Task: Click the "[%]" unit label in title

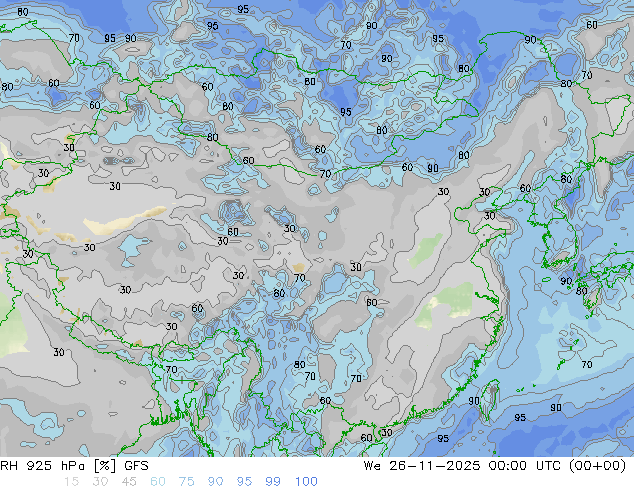Action: coord(104,466)
